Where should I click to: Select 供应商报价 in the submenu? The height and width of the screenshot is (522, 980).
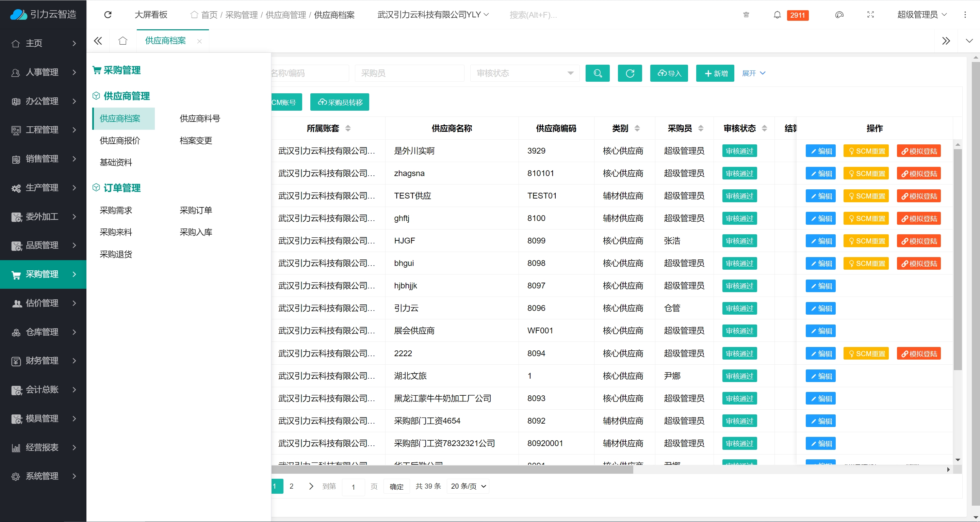pyautogui.click(x=120, y=141)
